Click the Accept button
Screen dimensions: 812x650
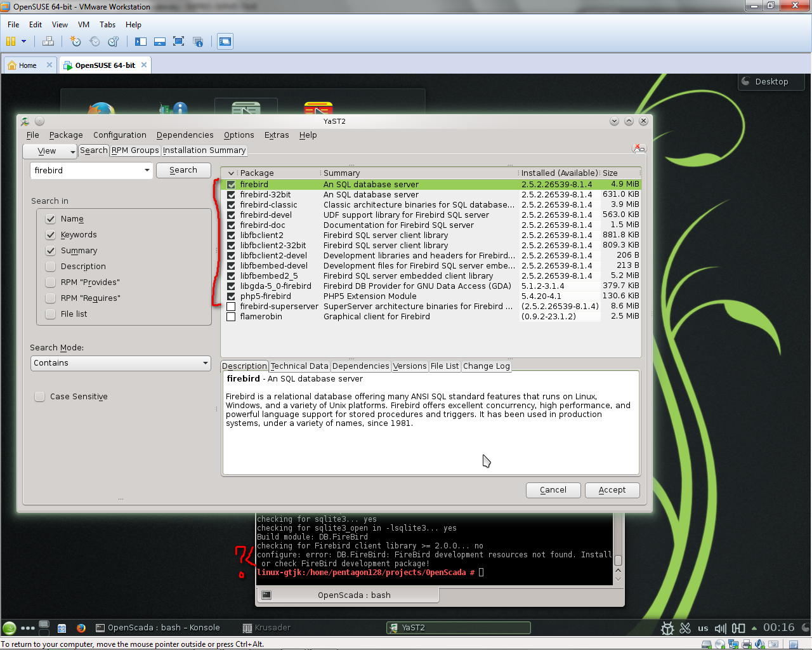pyautogui.click(x=612, y=490)
